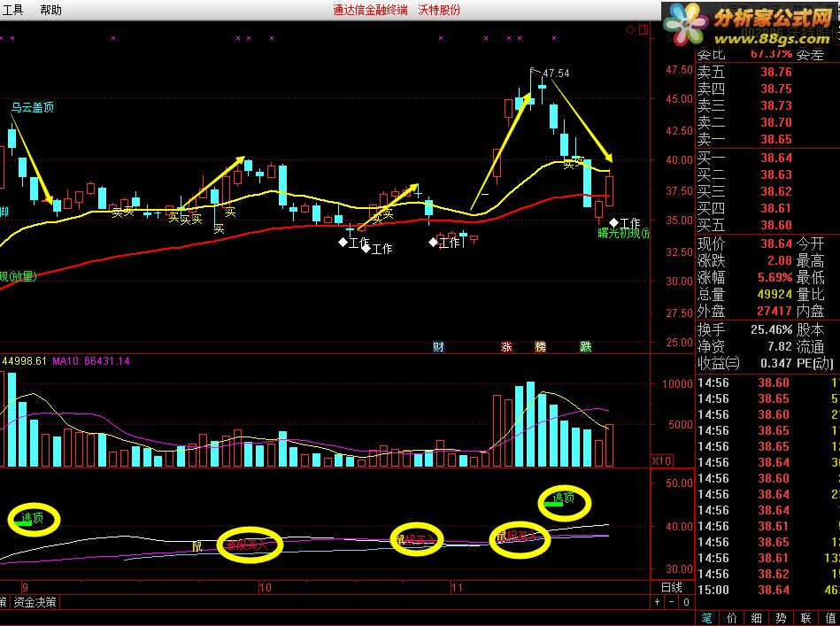Select the 卖五 38.76 order row
Image resolution: width=840 pixels, height=626 pixels.
tap(767, 72)
